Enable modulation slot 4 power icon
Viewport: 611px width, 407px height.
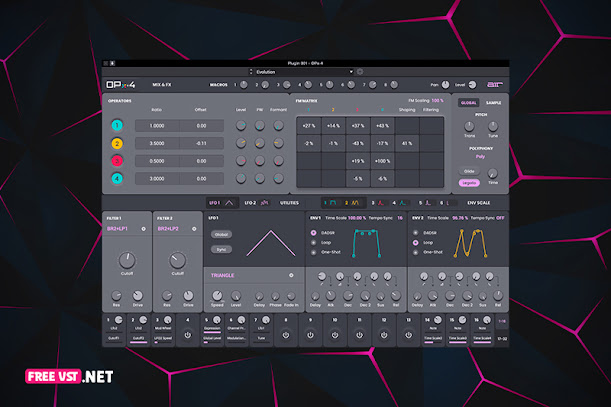tap(188, 335)
